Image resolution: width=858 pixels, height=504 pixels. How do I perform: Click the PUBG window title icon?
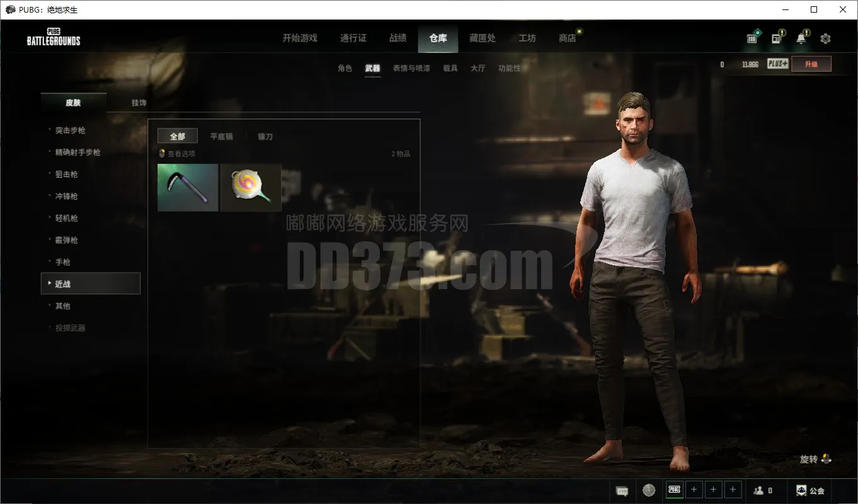9,9
